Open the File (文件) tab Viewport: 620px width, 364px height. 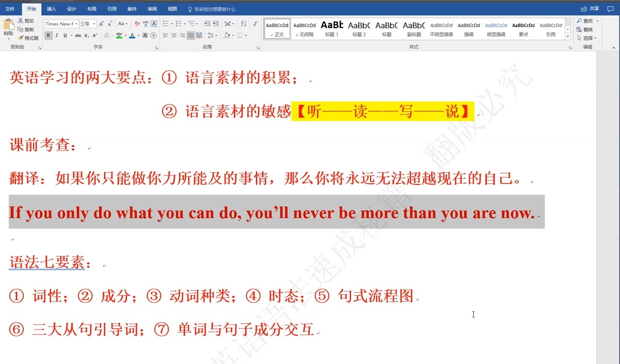(x=10, y=9)
